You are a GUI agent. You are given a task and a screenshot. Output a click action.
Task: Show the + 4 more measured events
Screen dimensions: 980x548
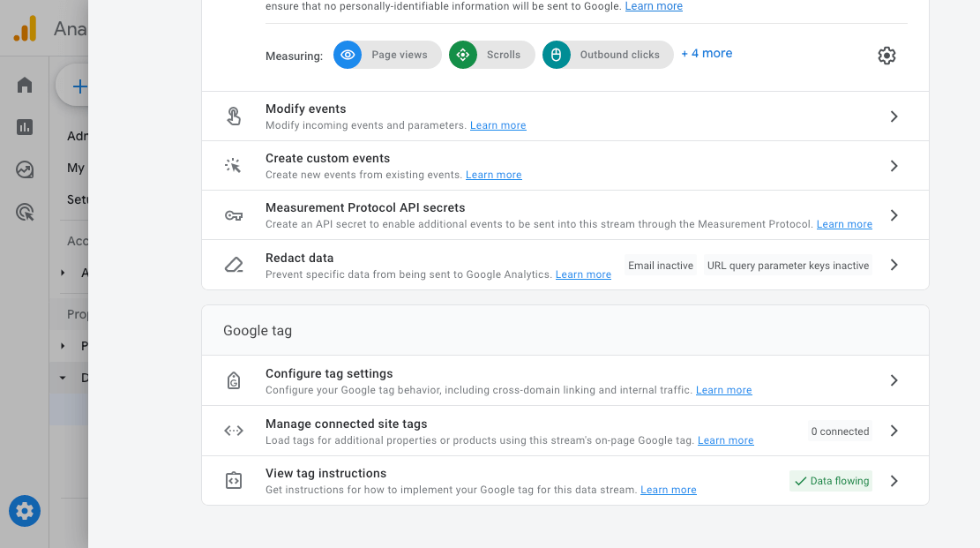pos(707,54)
